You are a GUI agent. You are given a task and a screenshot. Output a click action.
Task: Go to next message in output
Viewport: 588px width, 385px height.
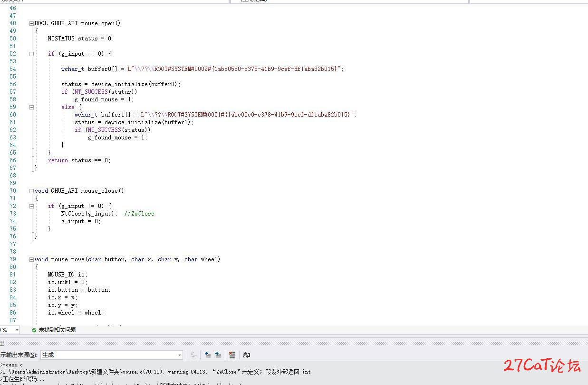pos(218,355)
